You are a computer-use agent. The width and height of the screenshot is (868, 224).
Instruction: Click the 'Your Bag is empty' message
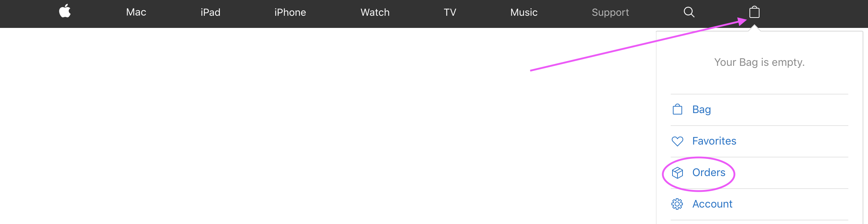click(x=759, y=62)
